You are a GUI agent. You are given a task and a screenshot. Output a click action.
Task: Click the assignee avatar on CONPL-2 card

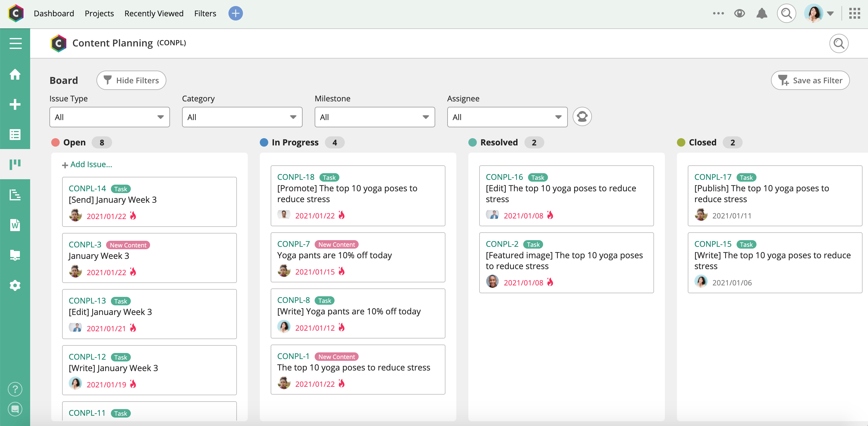[492, 281]
